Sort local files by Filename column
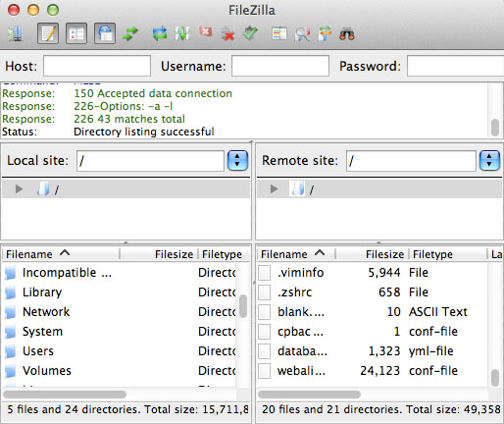This screenshot has height=424, width=504. [x=61, y=254]
